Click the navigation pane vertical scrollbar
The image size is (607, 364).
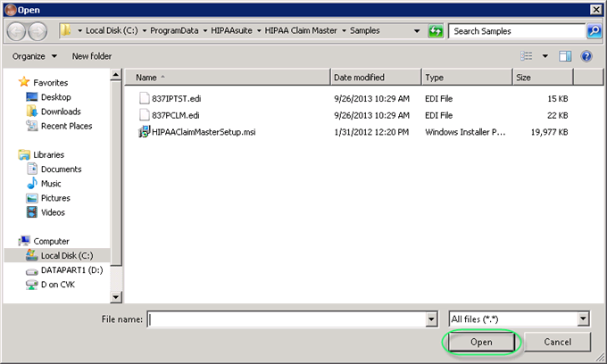pos(116,178)
